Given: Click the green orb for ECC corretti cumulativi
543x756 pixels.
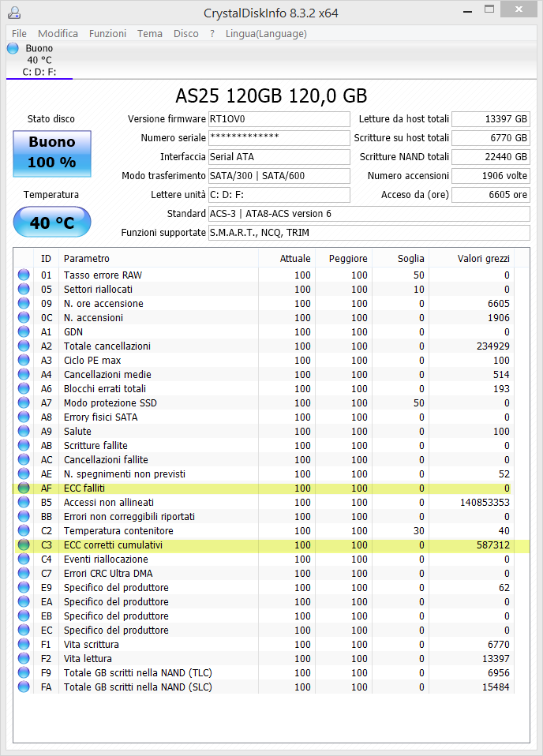Looking at the screenshot, I should tap(24, 545).
